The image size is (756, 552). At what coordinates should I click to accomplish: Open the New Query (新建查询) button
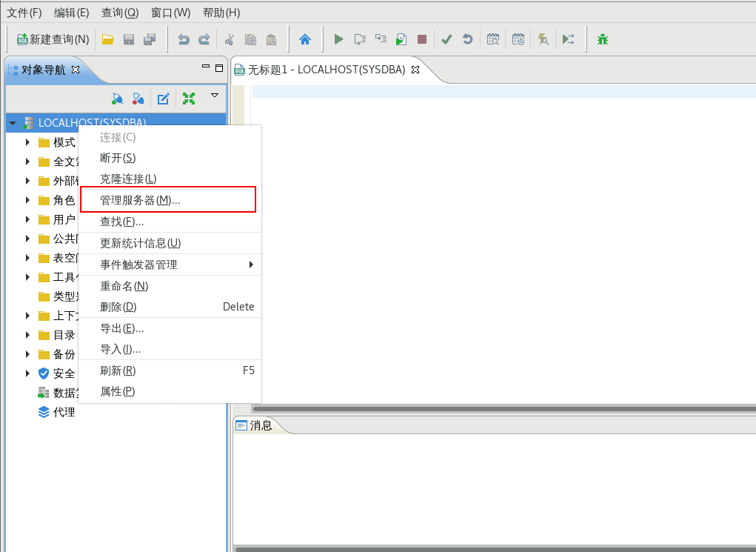pyautogui.click(x=53, y=39)
